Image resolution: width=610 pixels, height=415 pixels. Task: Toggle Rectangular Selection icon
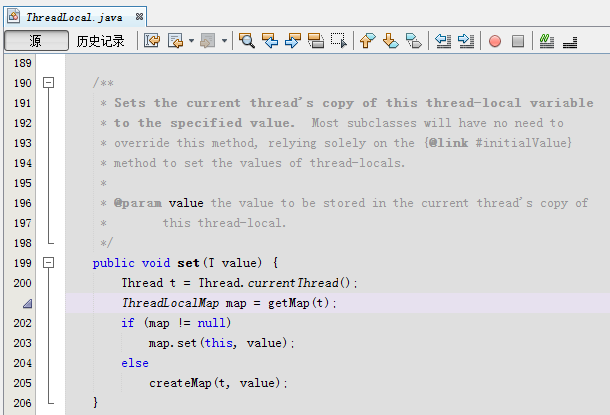coord(339,40)
